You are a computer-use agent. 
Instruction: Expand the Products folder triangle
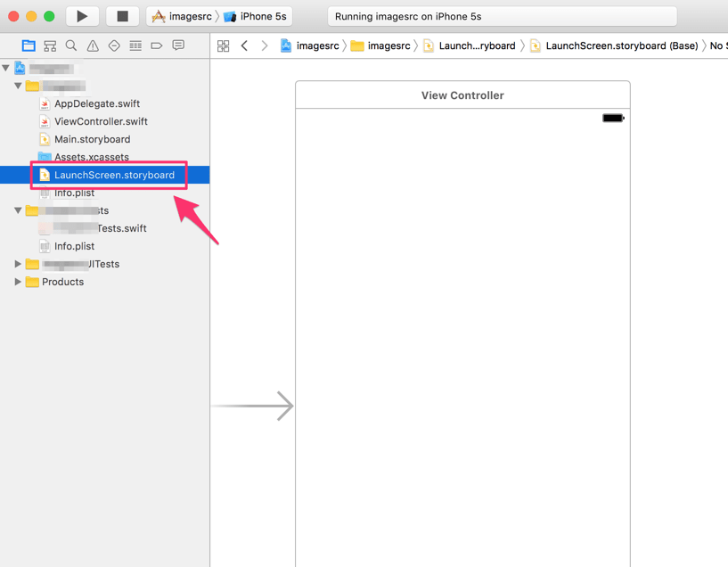click(18, 282)
